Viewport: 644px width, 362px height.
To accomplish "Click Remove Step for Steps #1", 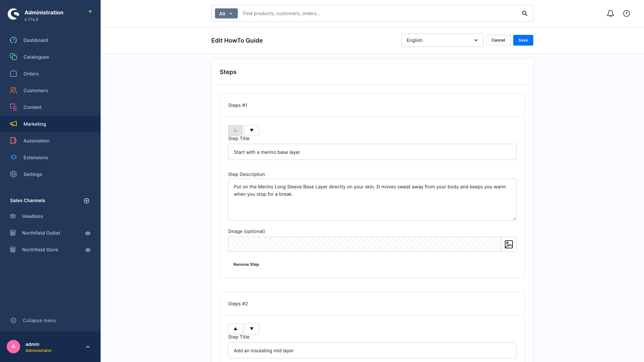I will [246, 264].
